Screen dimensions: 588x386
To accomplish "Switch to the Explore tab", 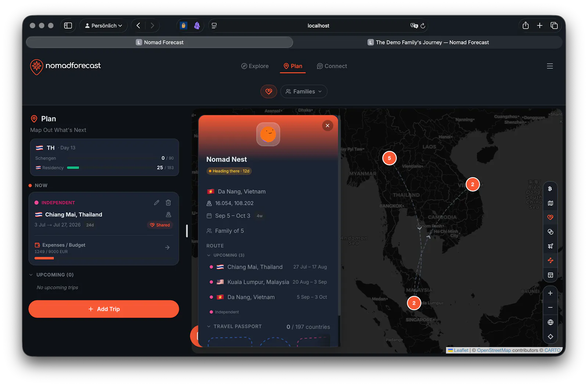I will coord(255,66).
